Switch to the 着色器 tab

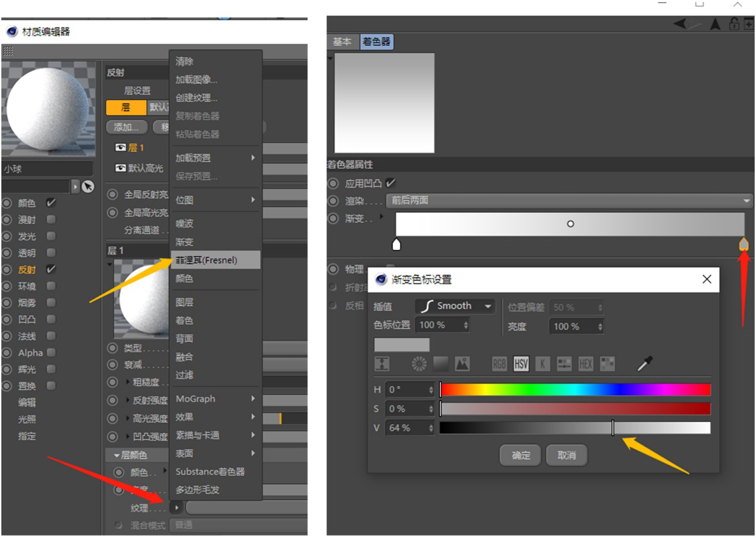376,42
